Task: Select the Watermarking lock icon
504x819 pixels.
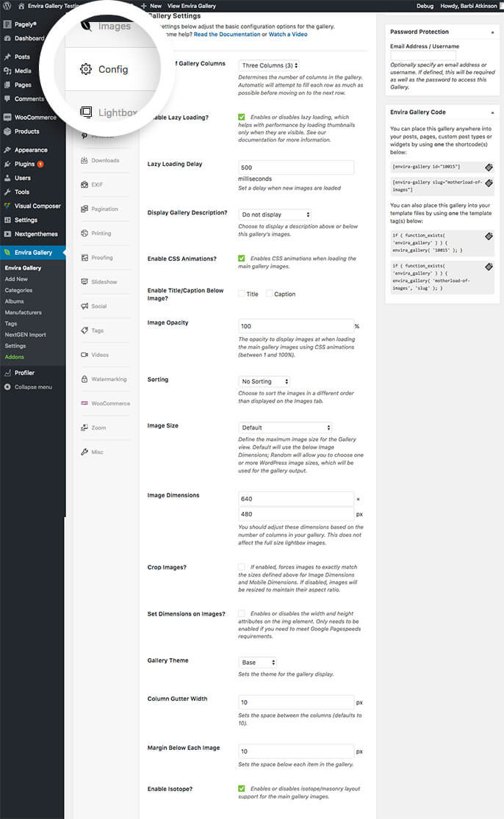Action: [x=85, y=379]
